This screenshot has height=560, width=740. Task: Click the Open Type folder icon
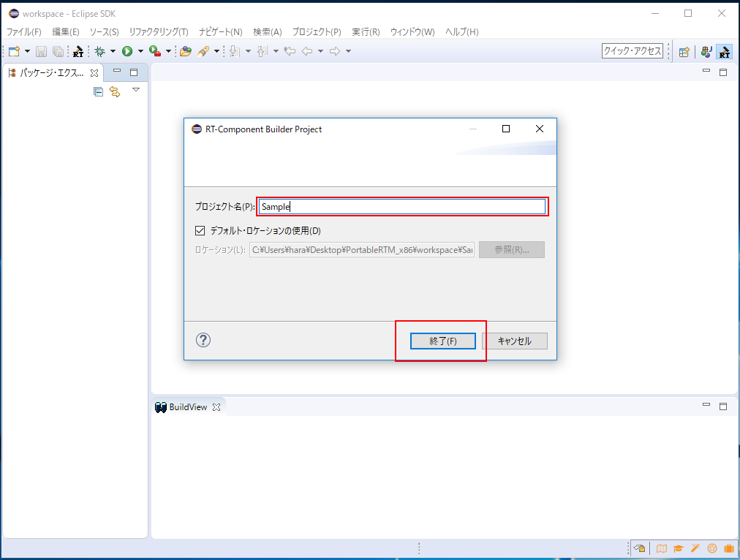tap(186, 51)
